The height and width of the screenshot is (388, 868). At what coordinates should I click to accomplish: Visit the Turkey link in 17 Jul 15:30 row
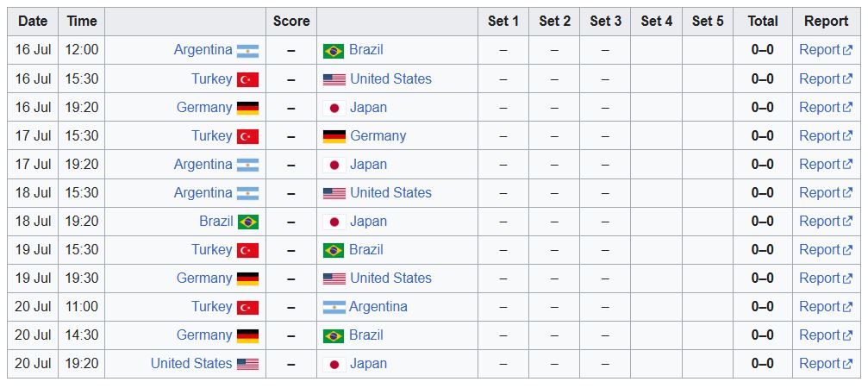point(211,136)
